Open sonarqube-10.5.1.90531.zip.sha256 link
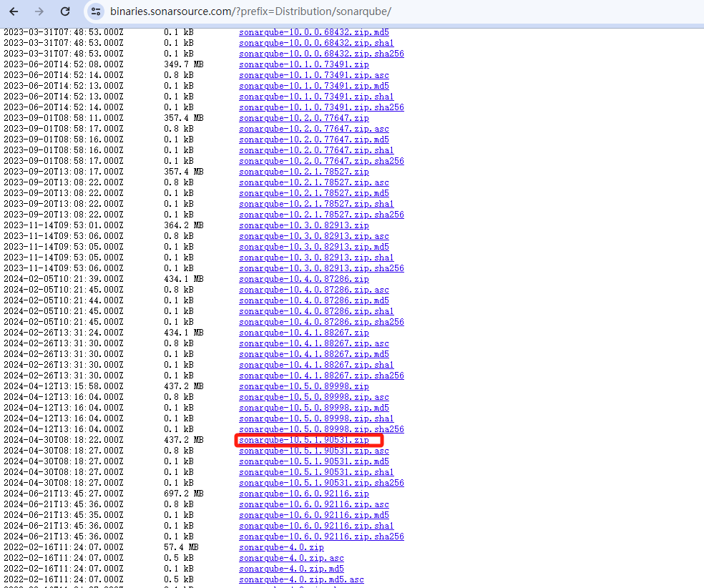Screen dimensions: 704x588 tap(321, 483)
